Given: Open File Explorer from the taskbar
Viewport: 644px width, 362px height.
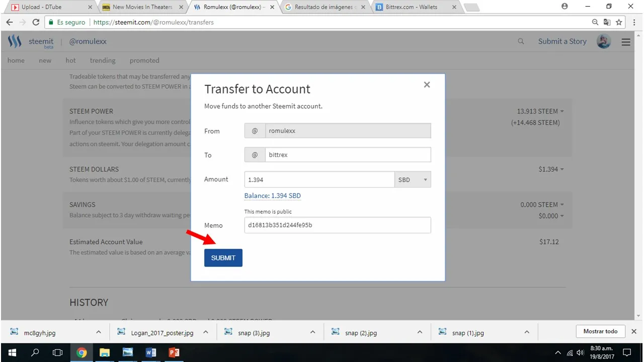Looking at the screenshot, I should pos(105,352).
